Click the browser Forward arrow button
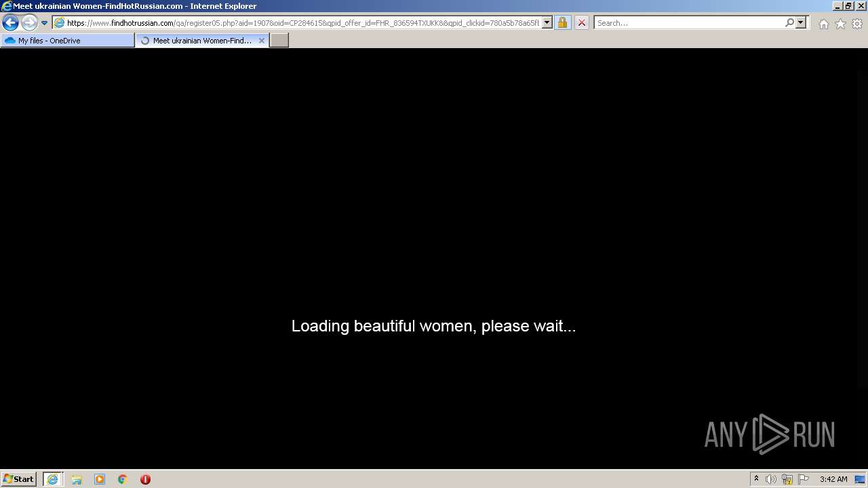Viewport: 868px width, 488px height. pyautogui.click(x=28, y=23)
